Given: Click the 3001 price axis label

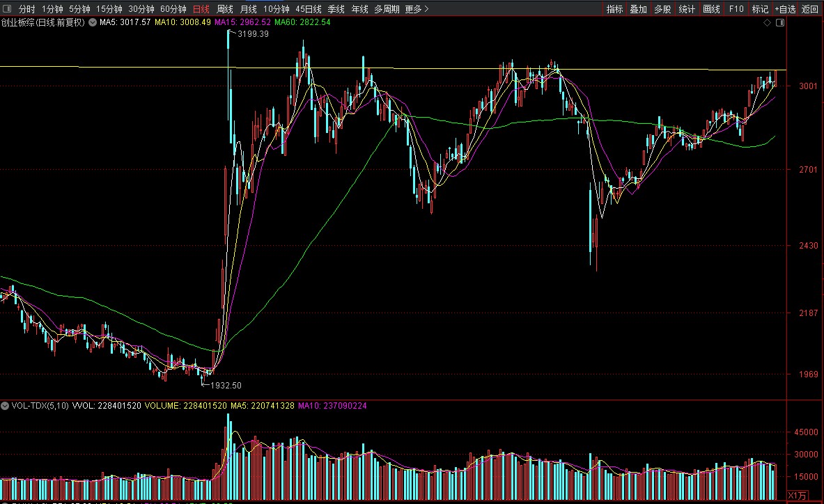Looking at the screenshot, I should coord(808,86).
